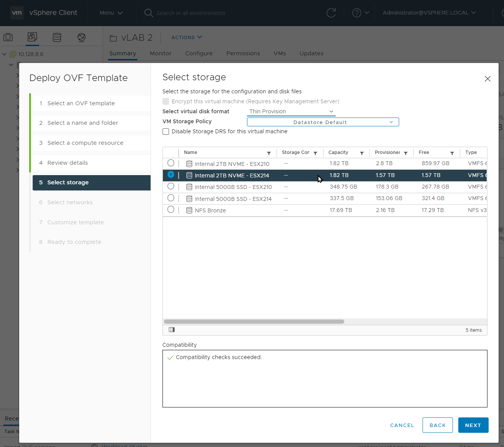Click datastore icon of NFS Bronze

[189, 210]
